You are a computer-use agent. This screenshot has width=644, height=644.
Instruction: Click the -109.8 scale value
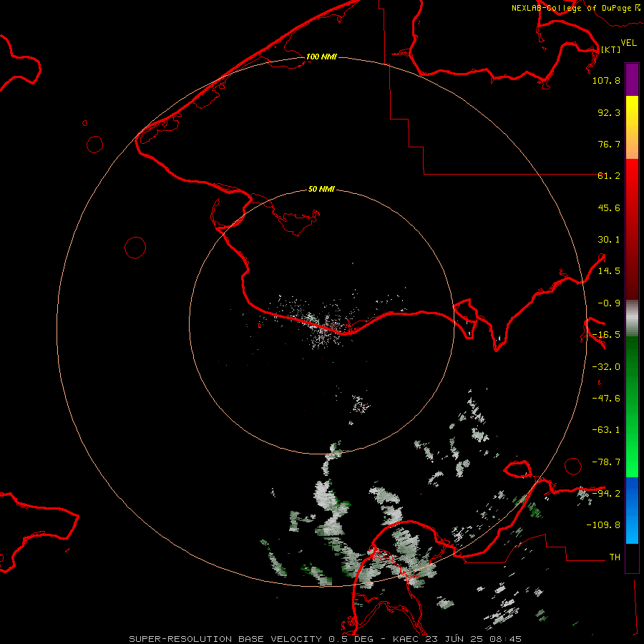click(x=603, y=525)
